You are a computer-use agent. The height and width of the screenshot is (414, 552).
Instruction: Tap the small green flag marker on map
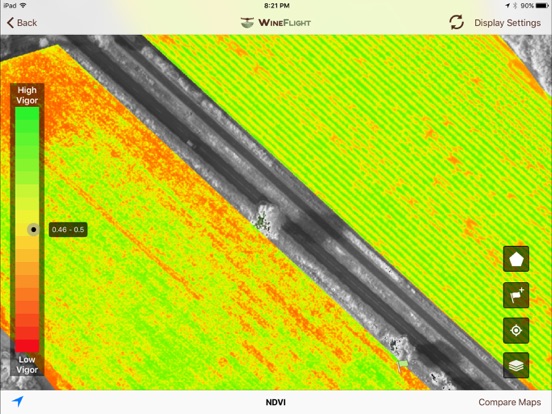coord(402,365)
